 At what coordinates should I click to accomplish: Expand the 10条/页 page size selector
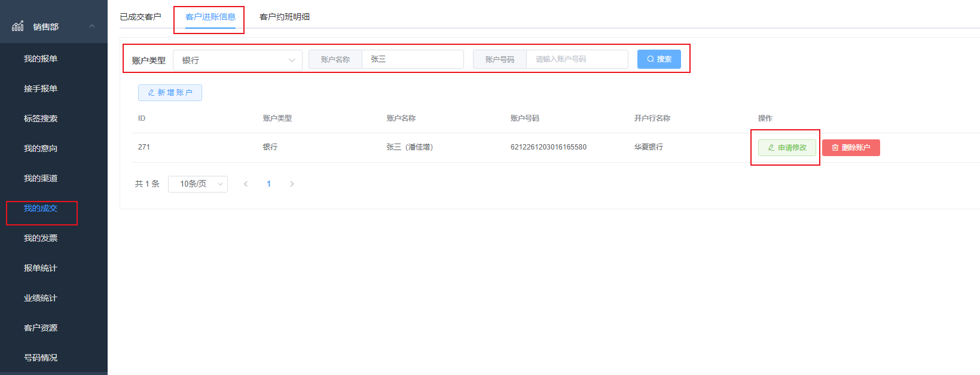197,184
